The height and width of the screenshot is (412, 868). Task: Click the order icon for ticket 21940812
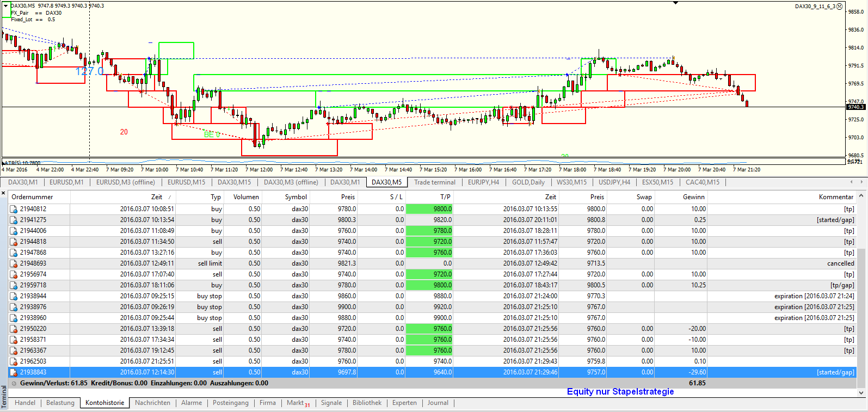(14, 209)
